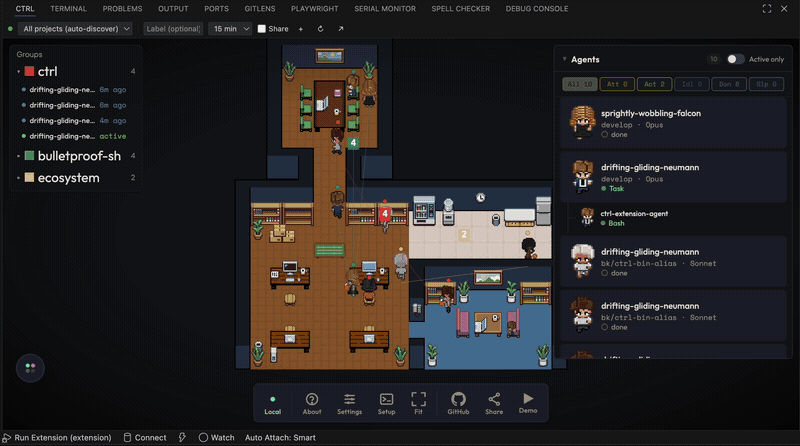800x446 pixels.
Task: Click sprightly-wobbling-falcon avatar
Action: (x=582, y=122)
